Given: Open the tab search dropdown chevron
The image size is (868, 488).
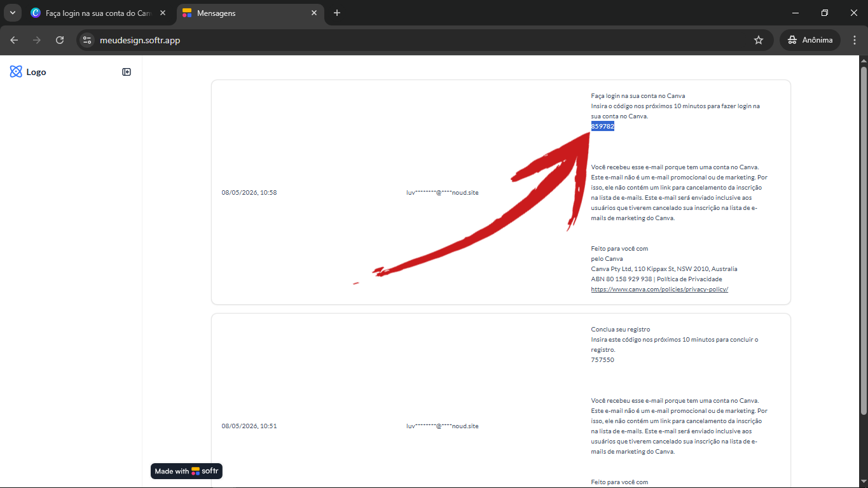Looking at the screenshot, I should click(13, 13).
